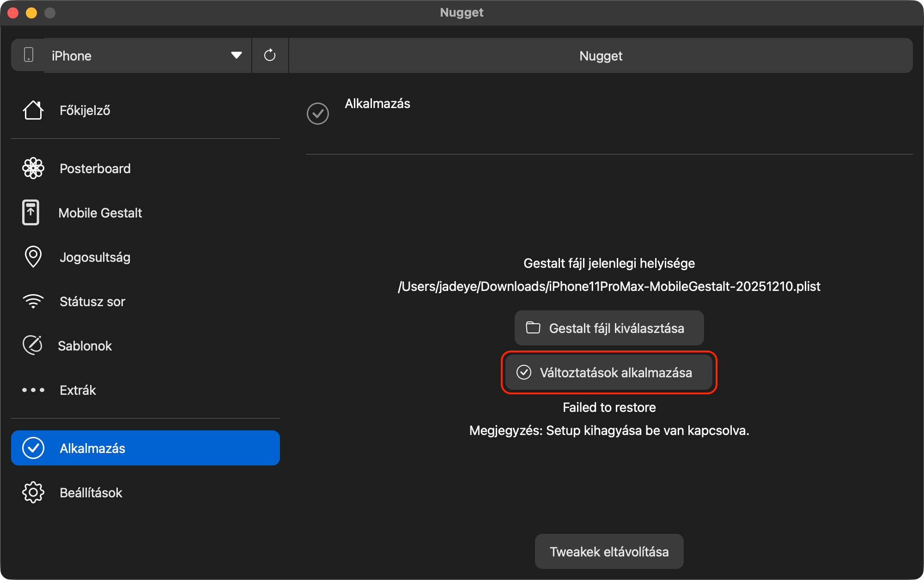Click the Beállítások gear icon
924x580 pixels.
pyautogui.click(x=33, y=492)
